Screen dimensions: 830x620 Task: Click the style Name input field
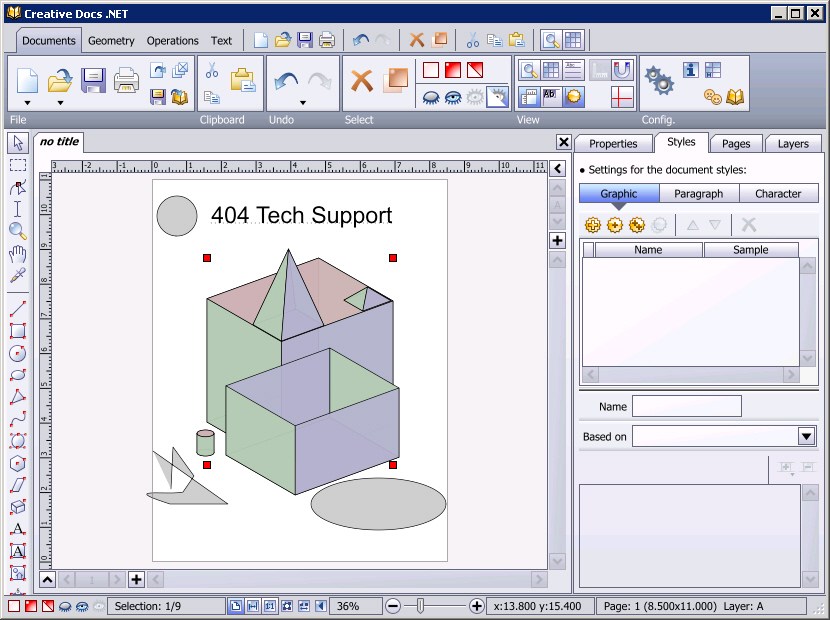(686, 406)
